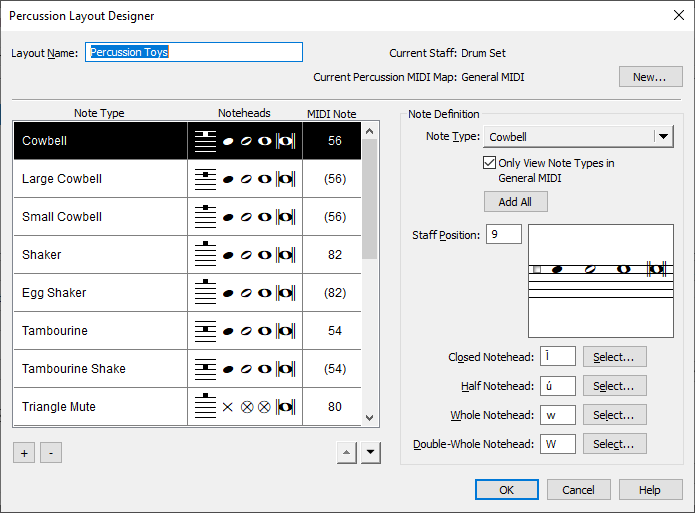Open the Note Type dropdown

pos(663,137)
